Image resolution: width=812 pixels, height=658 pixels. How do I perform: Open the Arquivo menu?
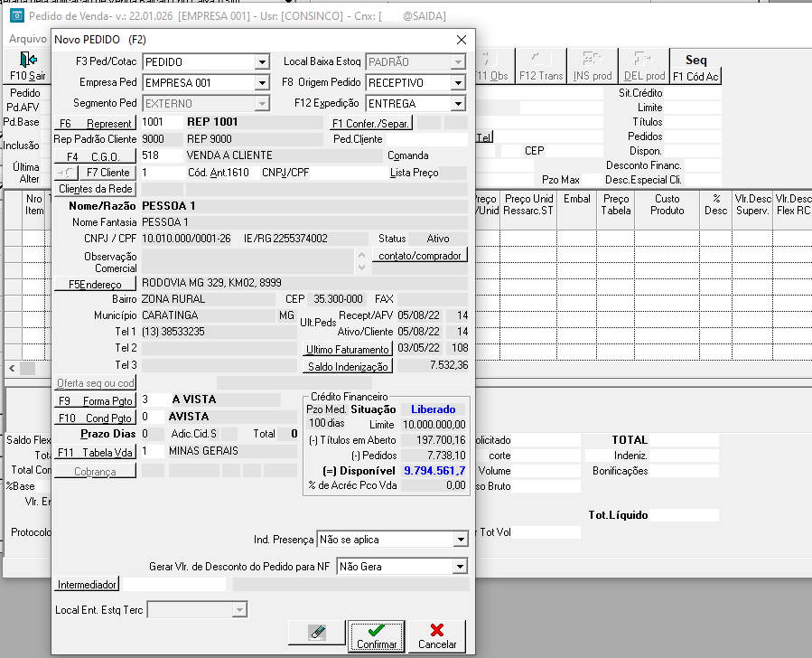[x=28, y=39]
